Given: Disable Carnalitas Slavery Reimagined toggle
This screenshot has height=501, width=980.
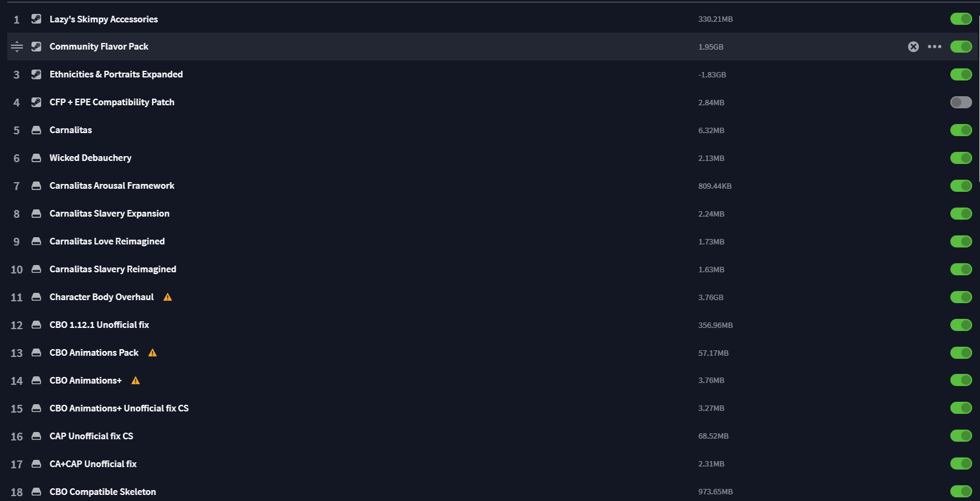Looking at the screenshot, I should (961, 269).
